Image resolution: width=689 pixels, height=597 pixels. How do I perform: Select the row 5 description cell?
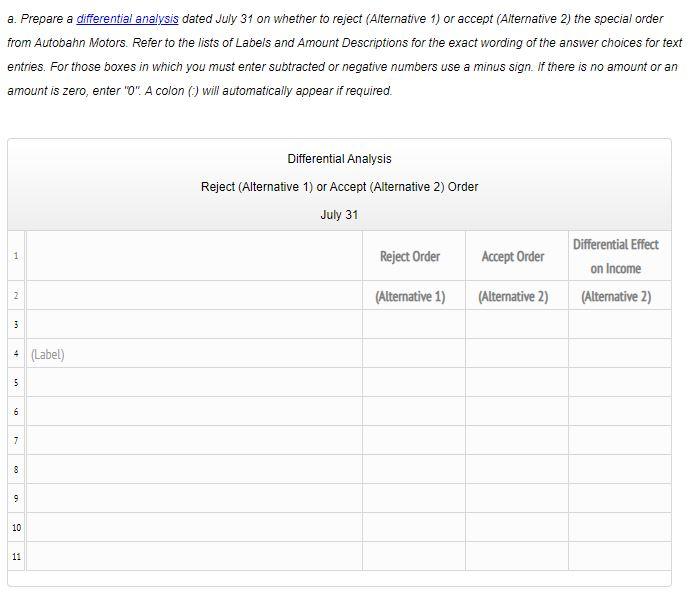point(194,383)
